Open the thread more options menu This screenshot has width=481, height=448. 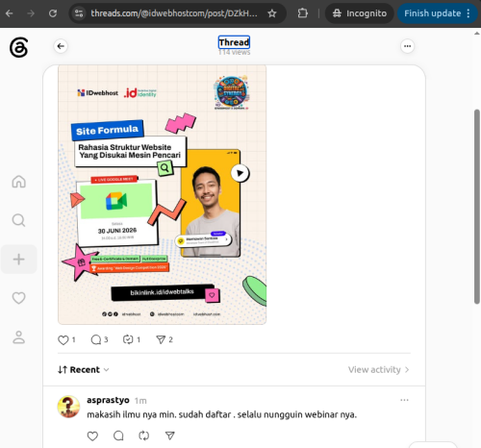[407, 46]
